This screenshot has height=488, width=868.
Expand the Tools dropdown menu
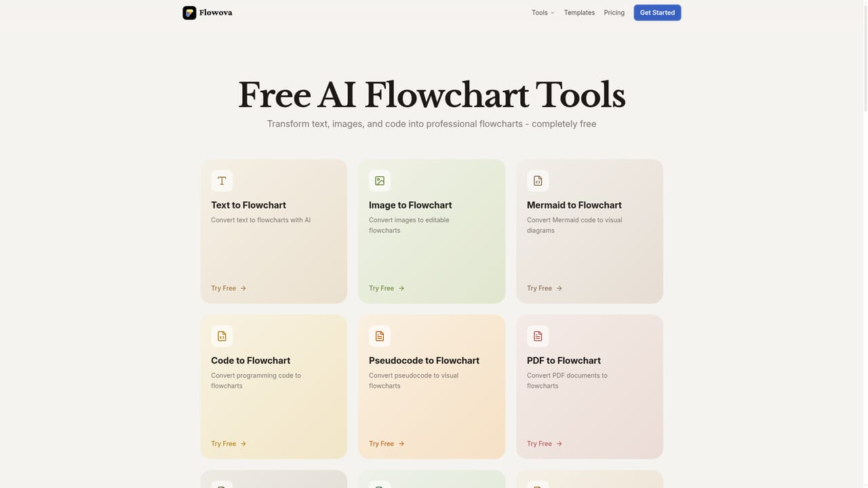tap(543, 13)
